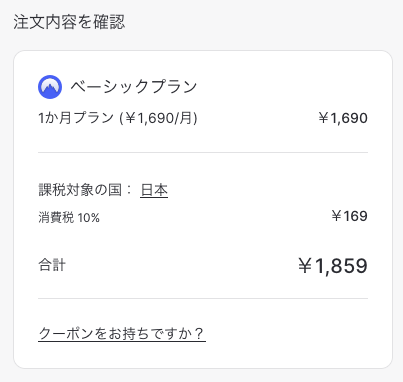Click the ¥169 tax amount
The image size is (403, 382).
tap(349, 216)
